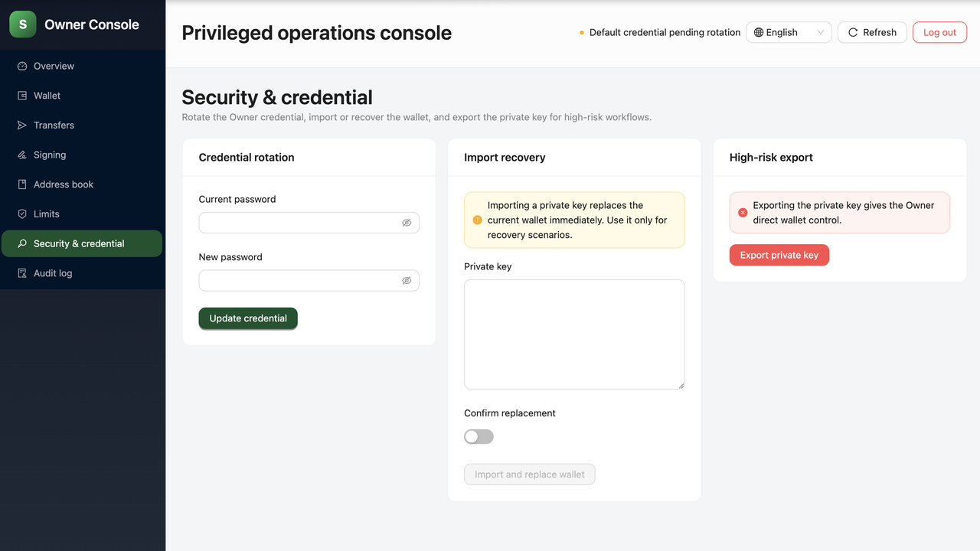
Task: Click the Audit log icon
Action: click(x=22, y=273)
